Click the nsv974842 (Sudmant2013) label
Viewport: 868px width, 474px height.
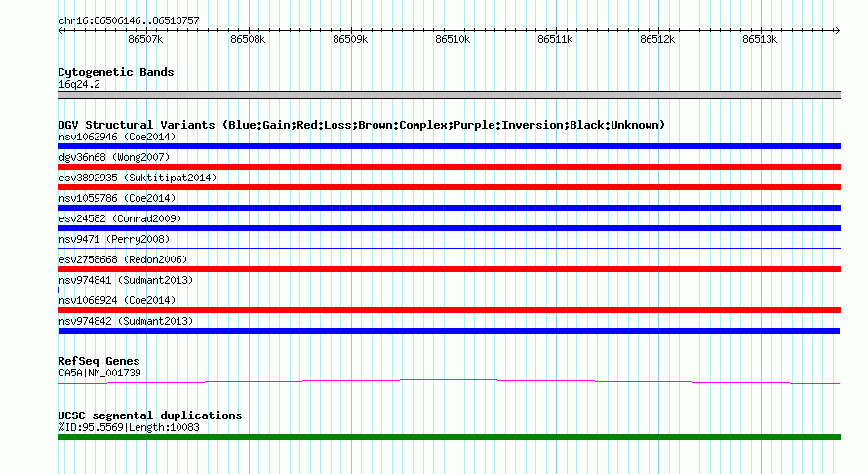click(x=126, y=321)
